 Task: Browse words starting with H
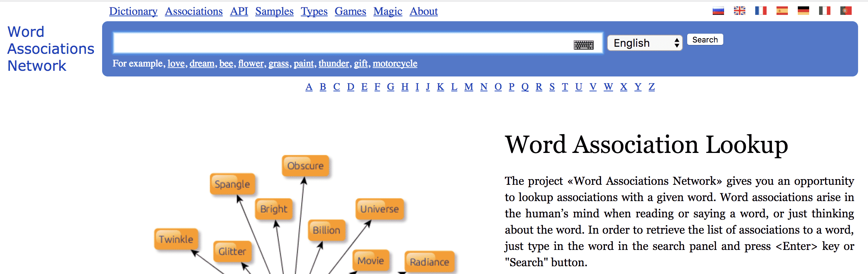pyautogui.click(x=405, y=87)
